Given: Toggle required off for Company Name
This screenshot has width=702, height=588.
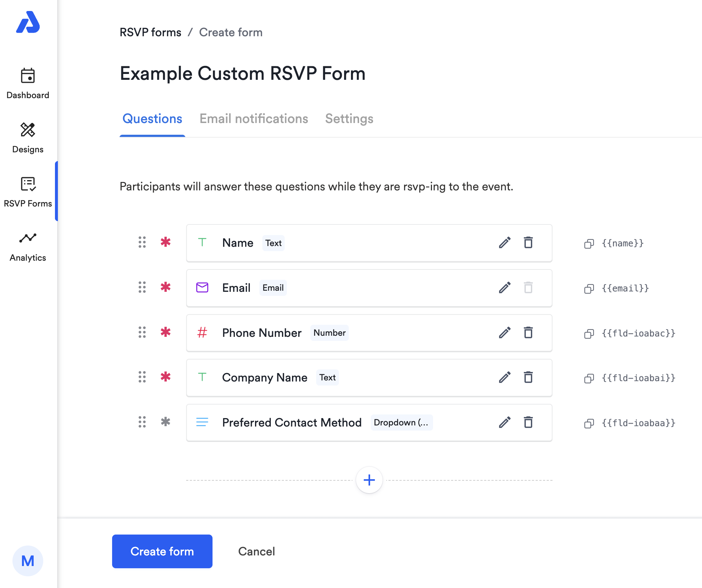Looking at the screenshot, I should coord(166,377).
